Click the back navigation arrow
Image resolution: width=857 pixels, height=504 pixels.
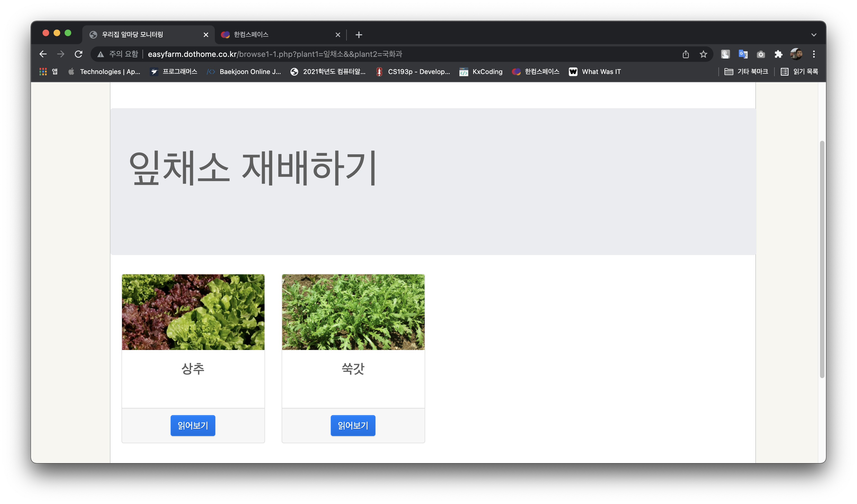click(43, 54)
